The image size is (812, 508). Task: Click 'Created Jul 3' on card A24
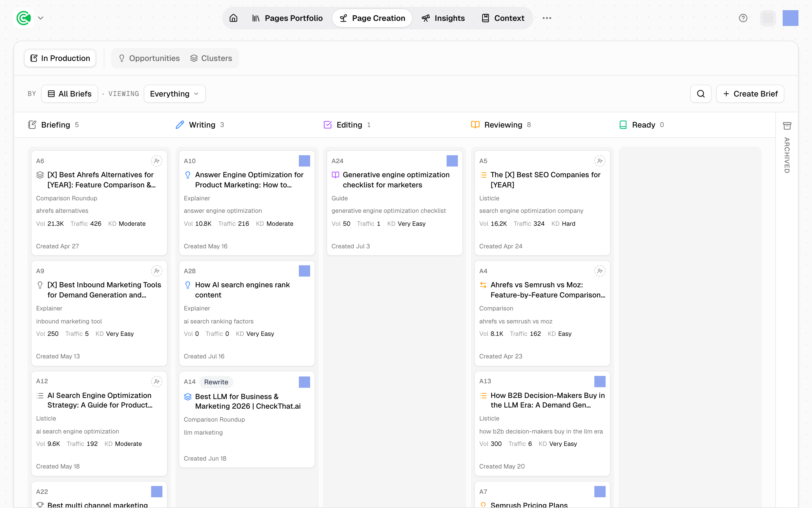tap(351, 246)
